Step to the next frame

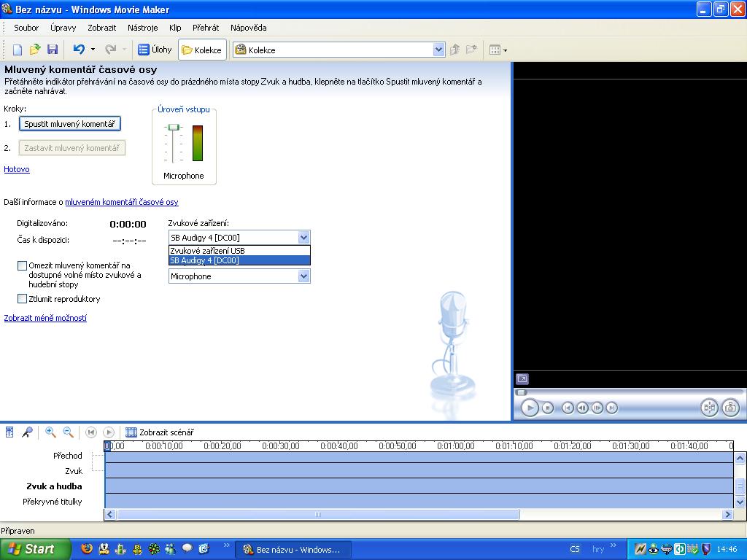pyautogui.click(x=597, y=408)
